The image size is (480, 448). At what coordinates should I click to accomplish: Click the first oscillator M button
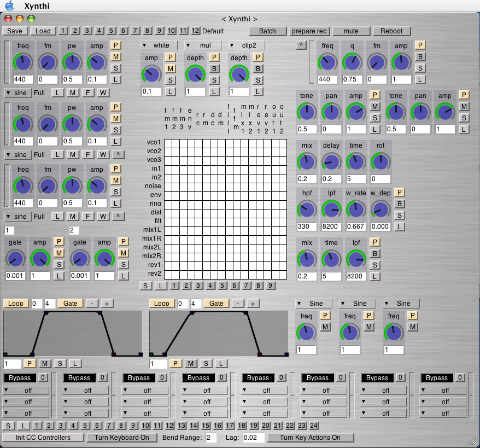(116, 57)
